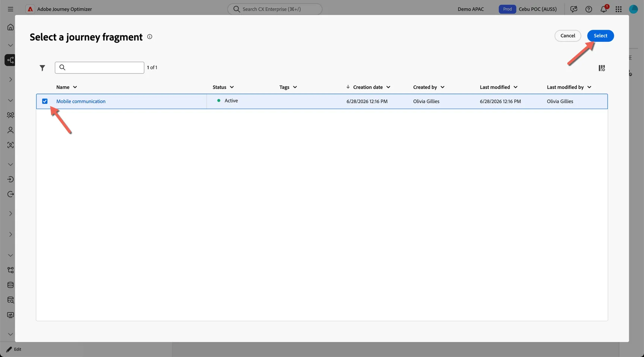Open the hamburger navigation menu

pos(10,9)
